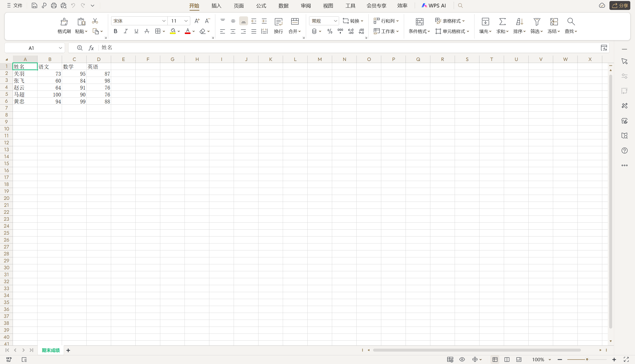The height and width of the screenshot is (364, 635).
Task: Toggle bold formatting
Action: point(115,31)
